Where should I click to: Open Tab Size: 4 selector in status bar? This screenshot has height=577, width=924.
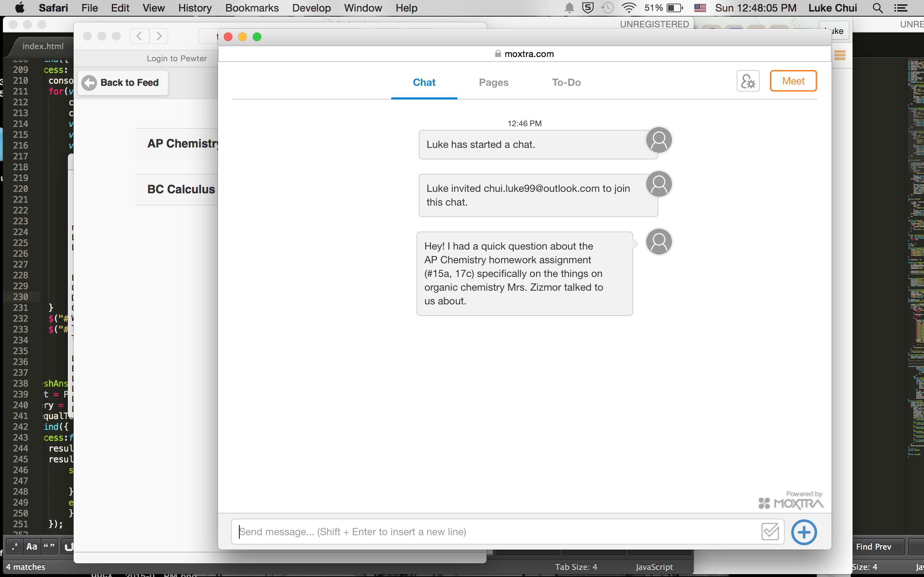pos(576,567)
